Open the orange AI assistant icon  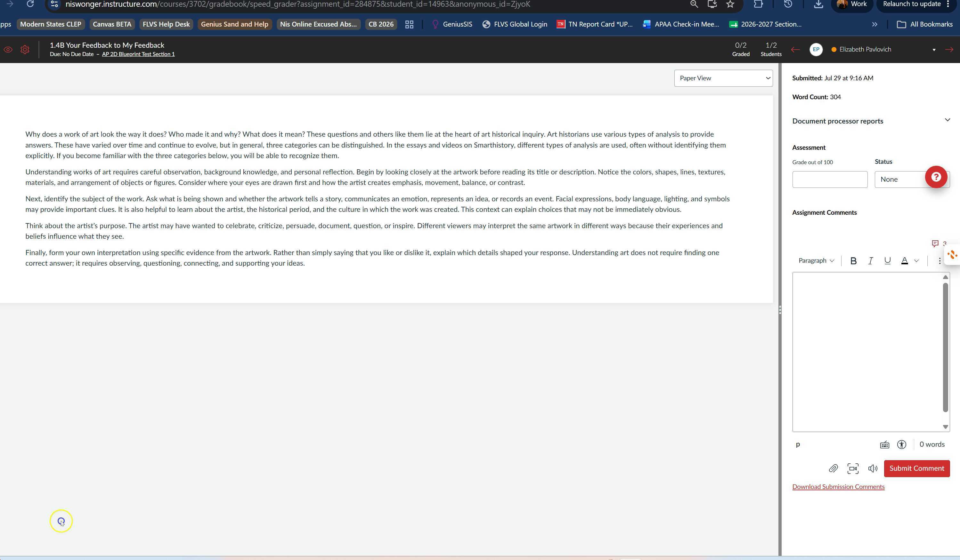[x=952, y=255]
